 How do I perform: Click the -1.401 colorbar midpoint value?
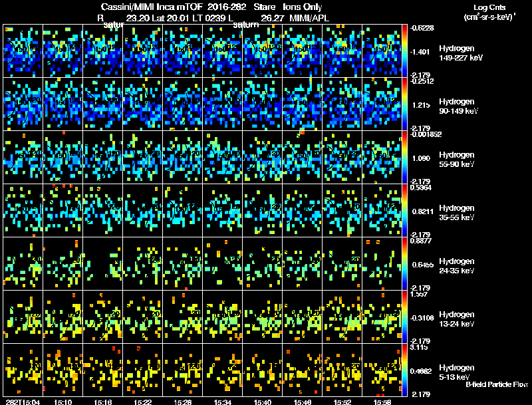[x=420, y=52]
